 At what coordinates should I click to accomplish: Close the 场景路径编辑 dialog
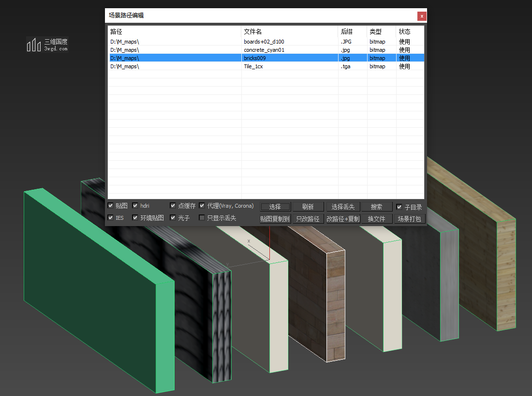tap(422, 16)
